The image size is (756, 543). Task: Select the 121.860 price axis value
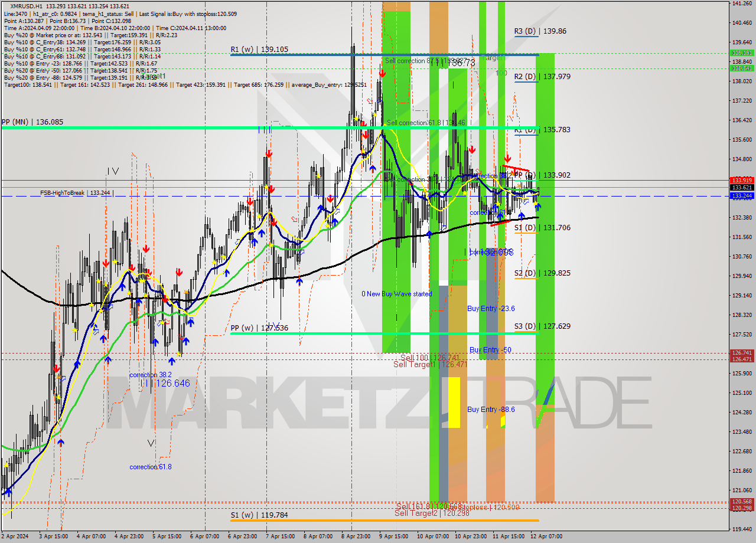click(742, 471)
